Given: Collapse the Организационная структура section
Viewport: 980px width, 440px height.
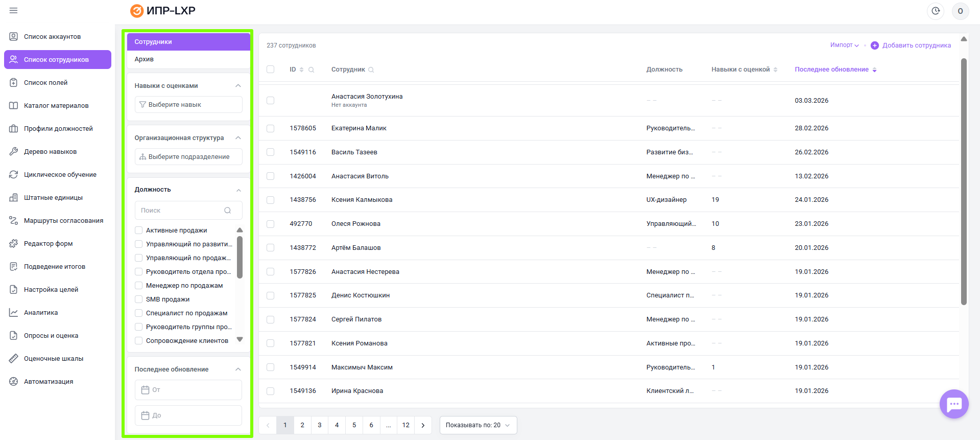Looking at the screenshot, I should point(238,138).
